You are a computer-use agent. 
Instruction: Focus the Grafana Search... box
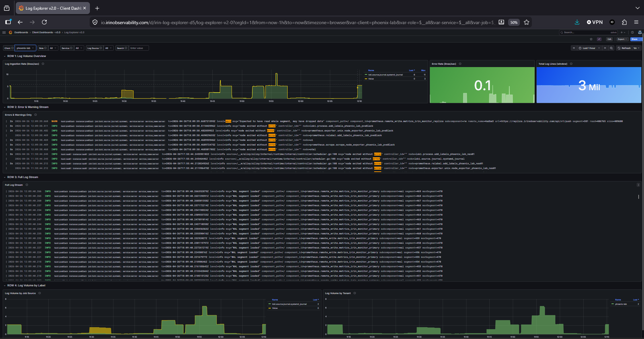click(x=588, y=33)
